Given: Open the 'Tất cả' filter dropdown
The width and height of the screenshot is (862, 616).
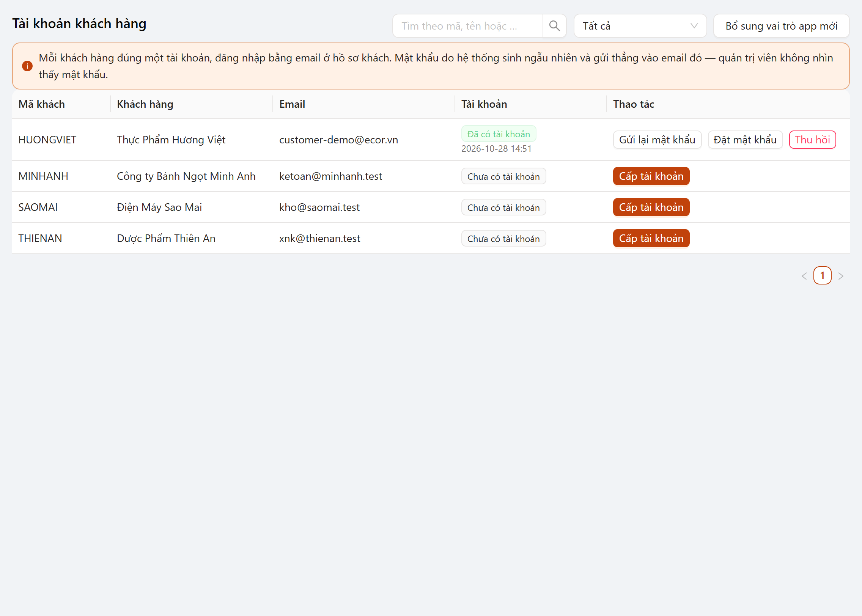Looking at the screenshot, I should click(640, 26).
